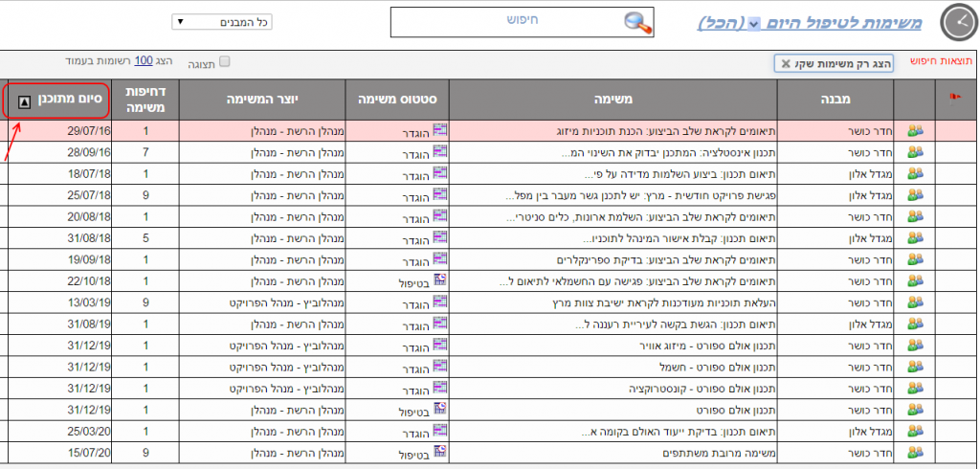Click the status icon in the 28/09/16 row
Screen dimensions: 980x469
click(x=440, y=150)
